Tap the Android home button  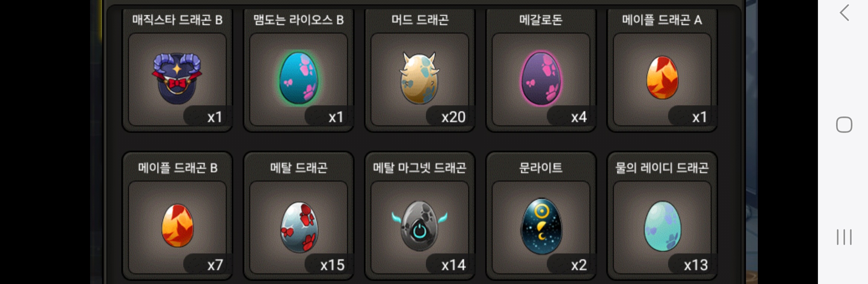844,124
